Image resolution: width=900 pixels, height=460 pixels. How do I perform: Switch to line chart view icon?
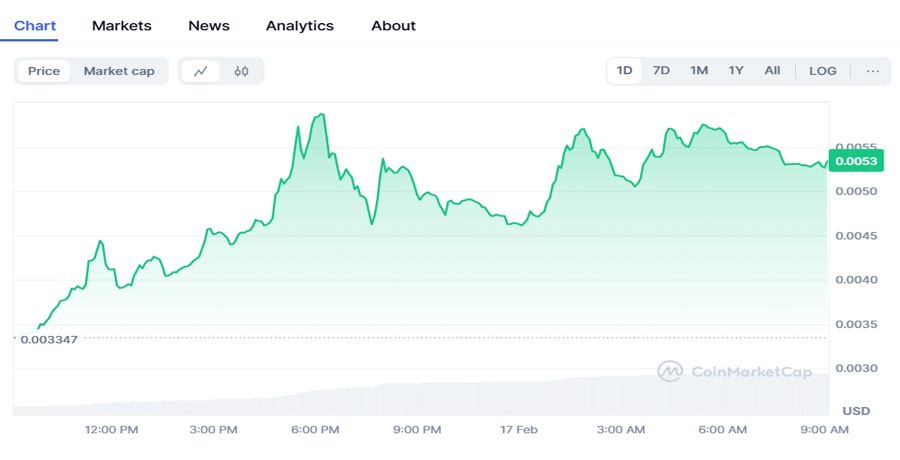(201, 71)
